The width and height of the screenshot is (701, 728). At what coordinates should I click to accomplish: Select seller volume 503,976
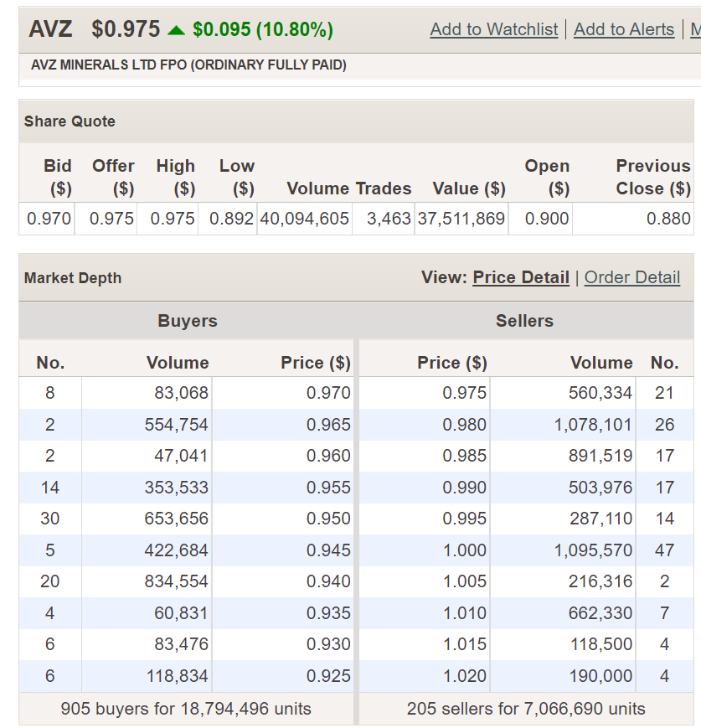[x=600, y=488]
